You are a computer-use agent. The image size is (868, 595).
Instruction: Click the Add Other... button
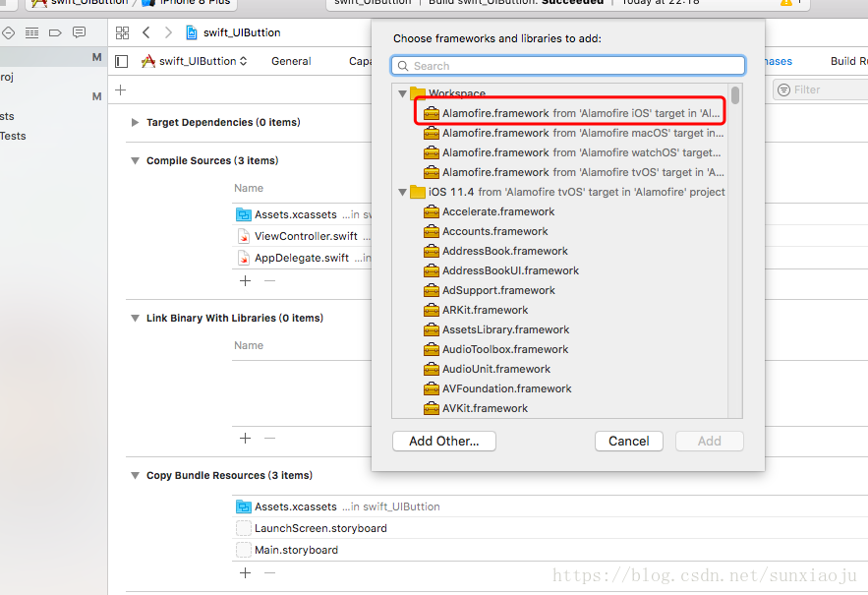444,441
